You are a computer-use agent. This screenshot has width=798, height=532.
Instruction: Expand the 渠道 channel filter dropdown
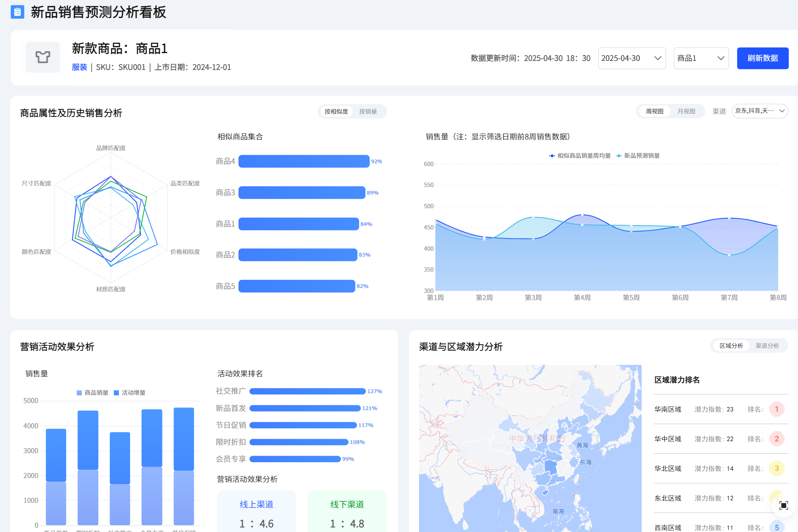click(x=759, y=111)
